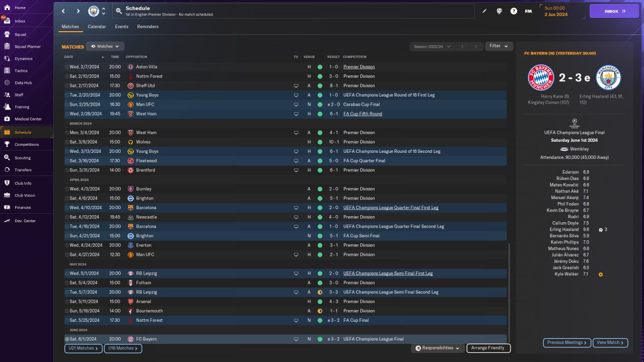The width and height of the screenshot is (644, 362).
Task: Switch to the Calendar tab
Action: (97, 27)
